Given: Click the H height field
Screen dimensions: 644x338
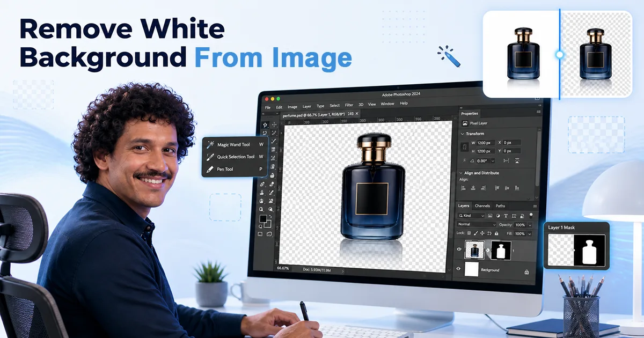Looking at the screenshot, I should [x=486, y=151].
